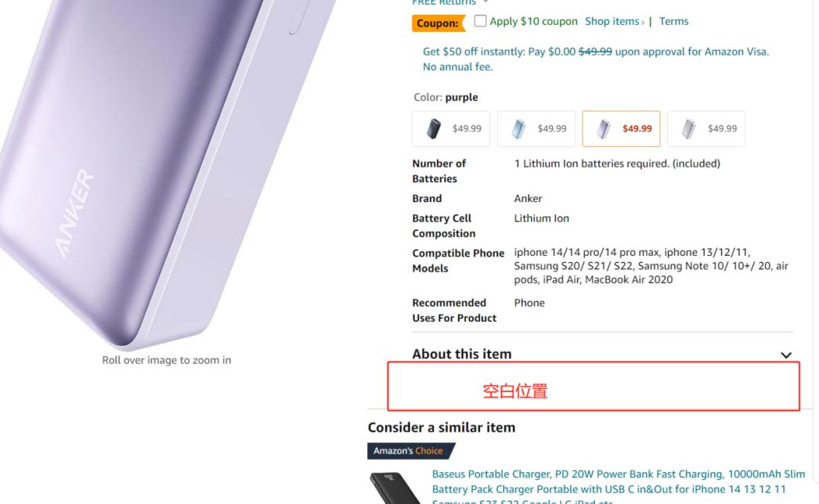Click the orange Coupon label badge

[x=437, y=23]
